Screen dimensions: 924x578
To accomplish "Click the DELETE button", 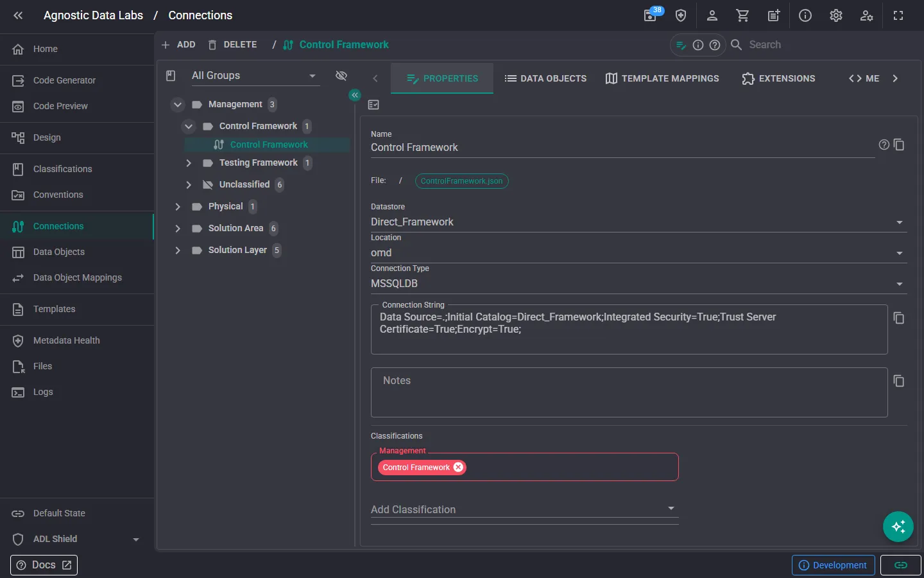I will point(232,45).
